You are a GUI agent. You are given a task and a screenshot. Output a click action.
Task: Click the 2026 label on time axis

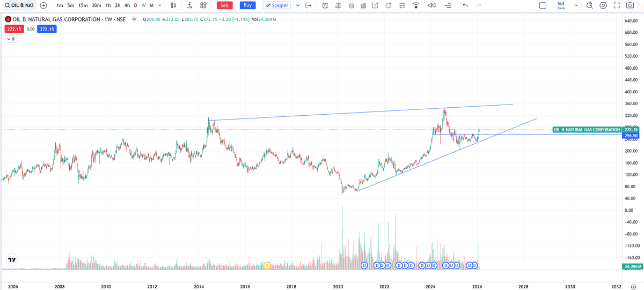click(x=477, y=287)
